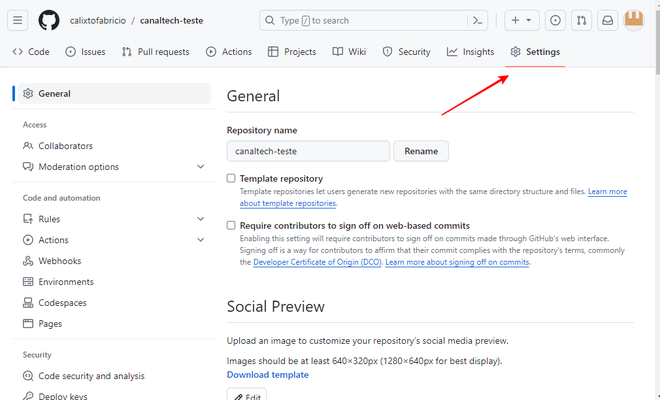Open pull requests icon in header
Image resolution: width=660 pixels, height=400 pixels.
pos(581,20)
